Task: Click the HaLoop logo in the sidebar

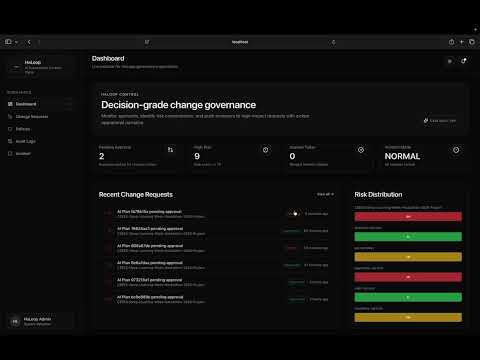Action: [x=16, y=67]
